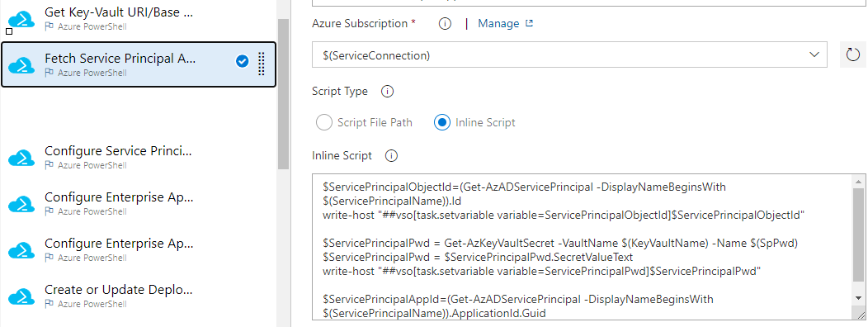Click the refresh icon next to ServiceConnection dropdown
This screenshot has height=327, width=868.
pyautogui.click(x=853, y=54)
